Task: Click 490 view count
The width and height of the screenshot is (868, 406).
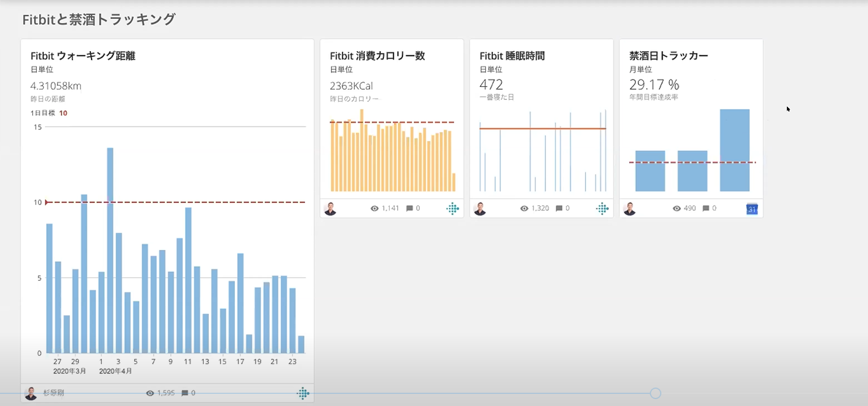Action: 690,208
